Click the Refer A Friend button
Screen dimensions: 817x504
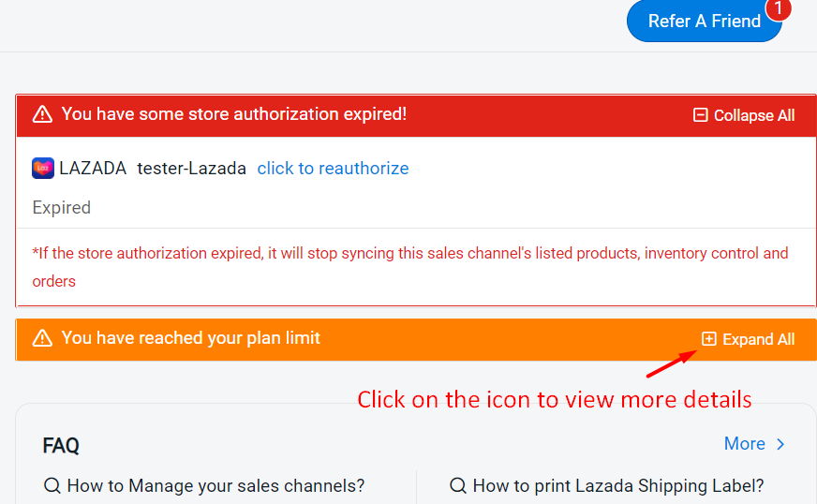704,21
